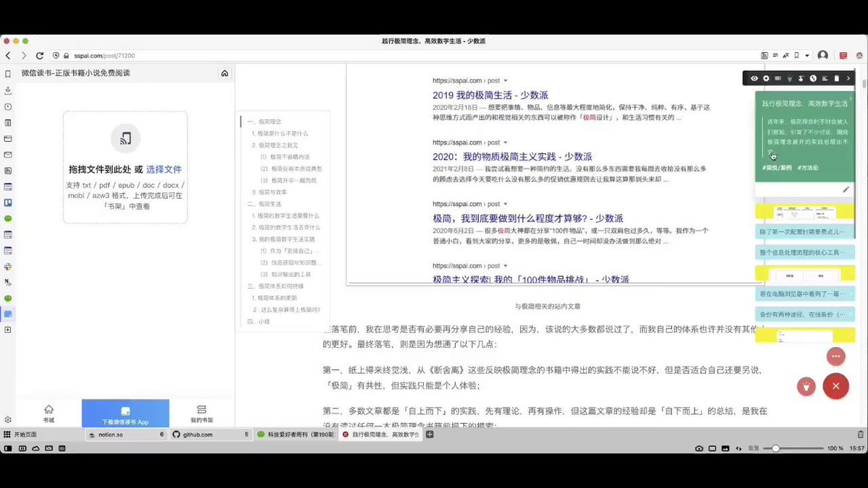The width and height of the screenshot is (868, 488).
Task: Jump to outline item '三、极简体系如何持续'
Action: point(276,286)
